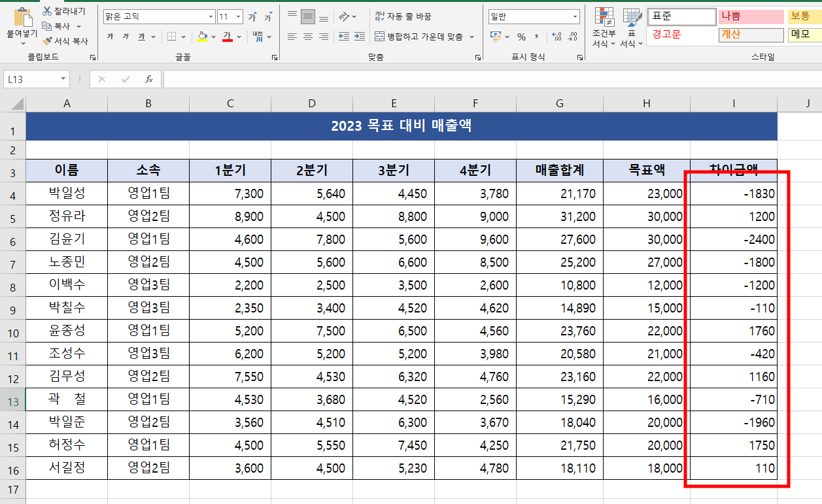
Task: Select column G header
Action: point(560,103)
